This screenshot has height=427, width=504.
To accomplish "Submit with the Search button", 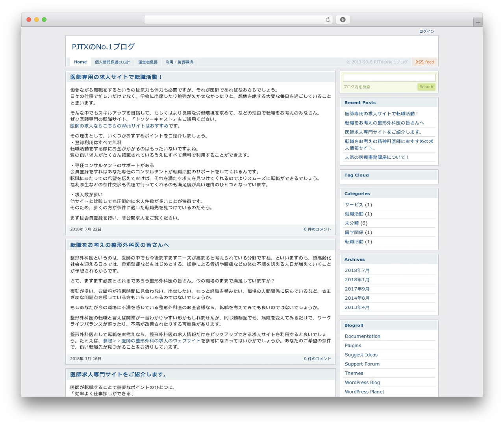I will pyautogui.click(x=426, y=87).
